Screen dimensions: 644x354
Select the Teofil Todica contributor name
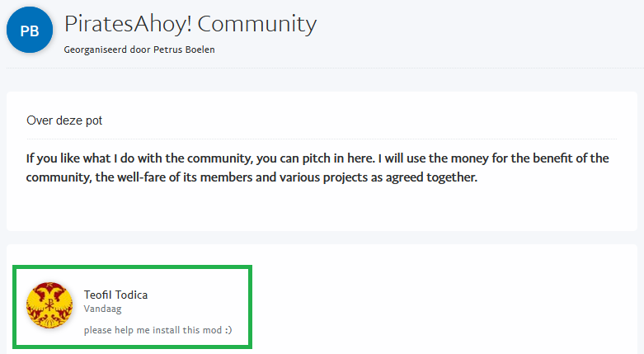115,295
